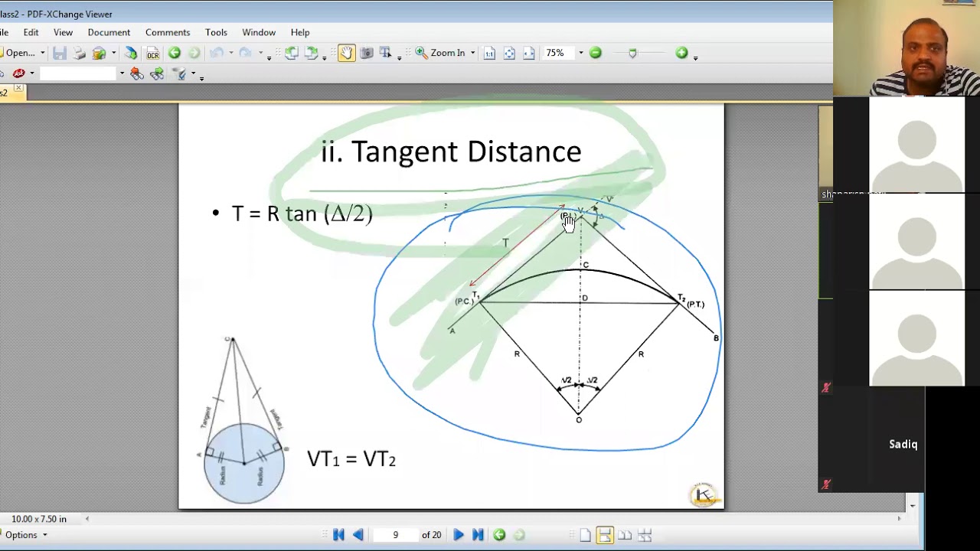Open the Window menu
The image size is (980, 551).
pos(259,32)
